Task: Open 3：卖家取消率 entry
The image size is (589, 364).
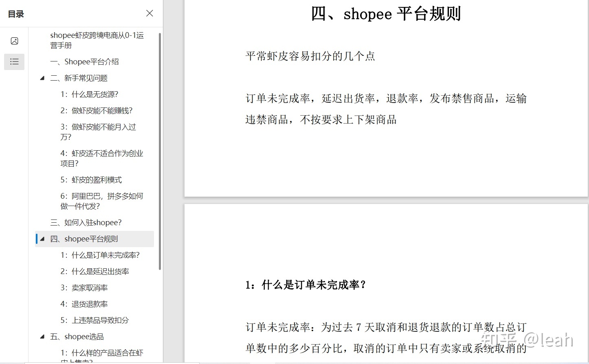Action: [x=84, y=288]
